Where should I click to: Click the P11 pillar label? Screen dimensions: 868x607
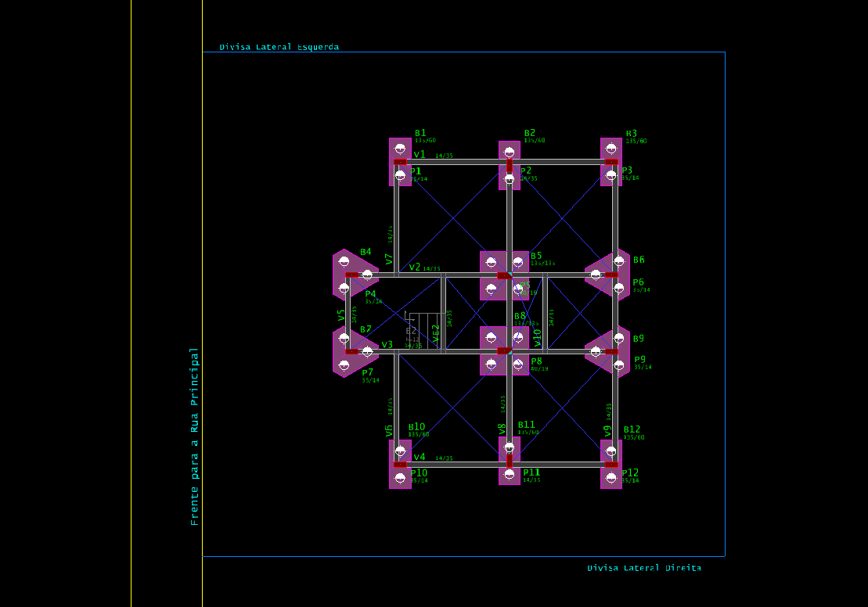coord(531,472)
